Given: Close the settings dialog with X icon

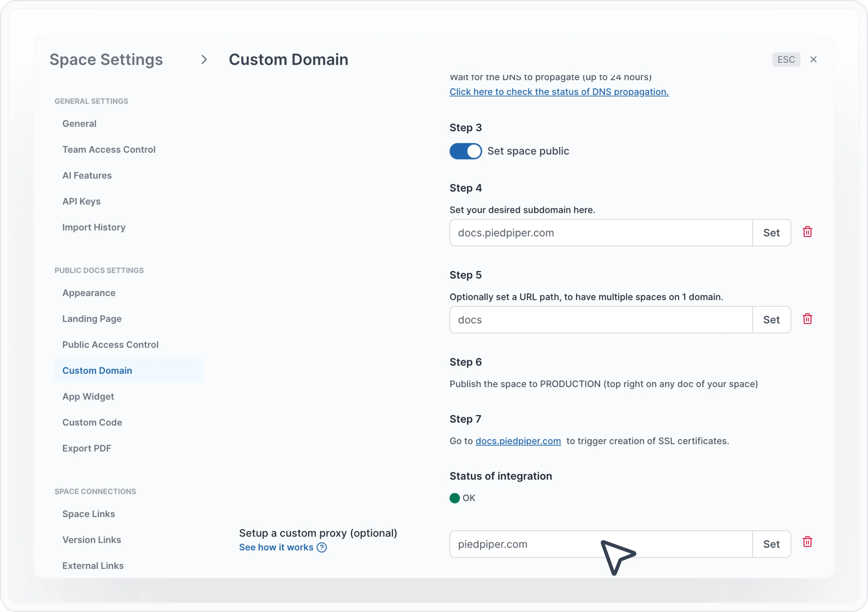Looking at the screenshot, I should (814, 59).
